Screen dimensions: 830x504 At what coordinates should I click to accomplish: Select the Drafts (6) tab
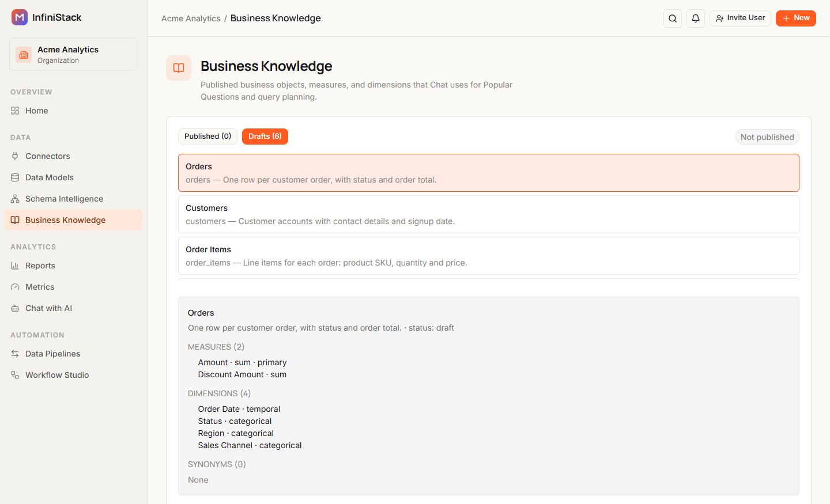pyautogui.click(x=265, y=137)
